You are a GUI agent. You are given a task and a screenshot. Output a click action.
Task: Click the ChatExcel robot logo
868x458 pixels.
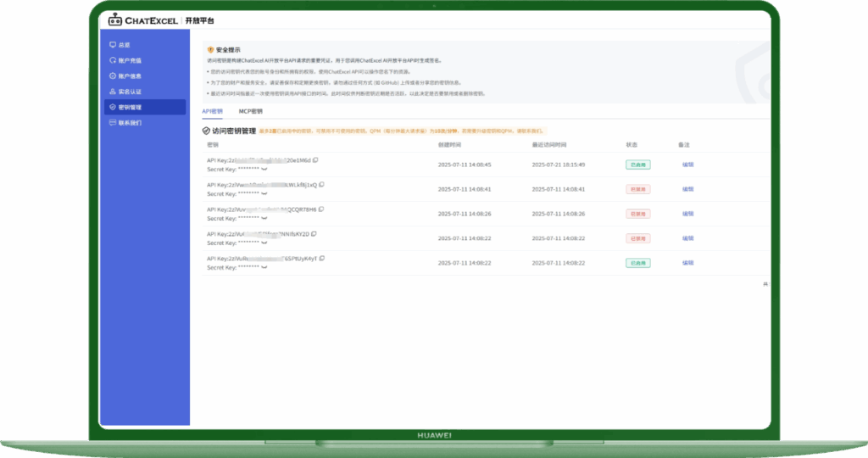(114, 20)
